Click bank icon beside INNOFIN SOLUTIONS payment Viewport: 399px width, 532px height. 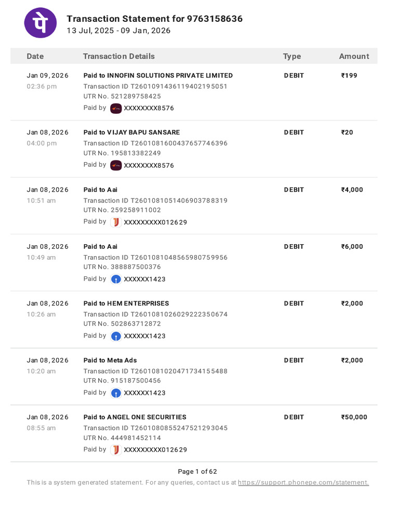pyautogui.click(x=116, y=108)
